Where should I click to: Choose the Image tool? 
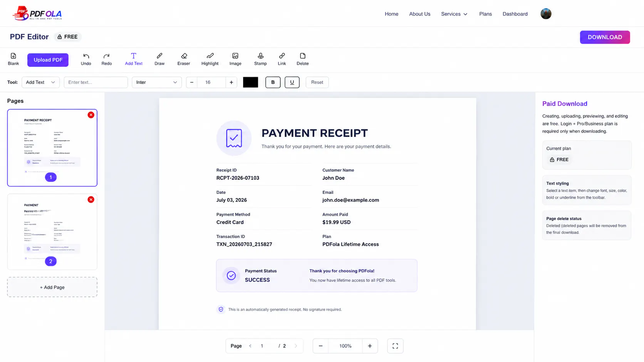[x=235, y=59]
